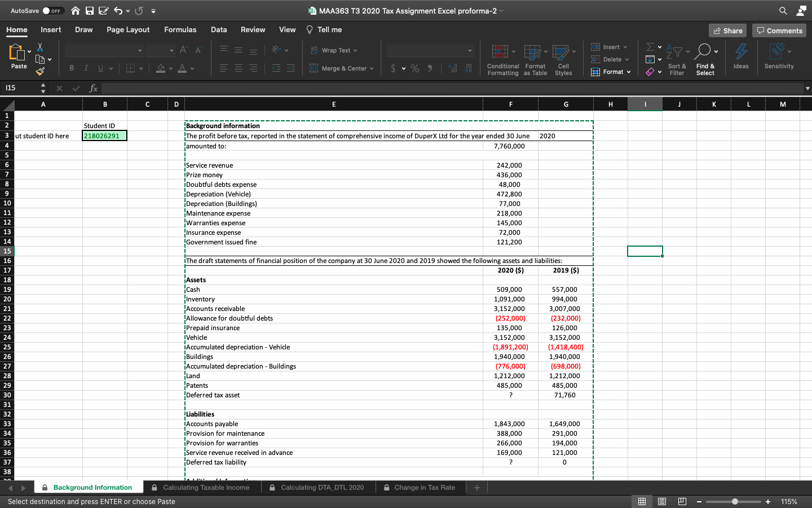Screen dimensions: 812x508
Task: Click the AutoSum sigma icon
Action: [650, 47]
